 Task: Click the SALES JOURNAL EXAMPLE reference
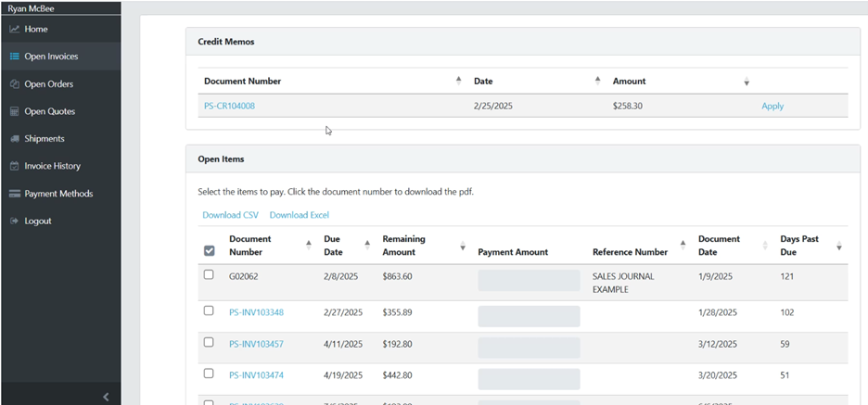tap(623, 283)
